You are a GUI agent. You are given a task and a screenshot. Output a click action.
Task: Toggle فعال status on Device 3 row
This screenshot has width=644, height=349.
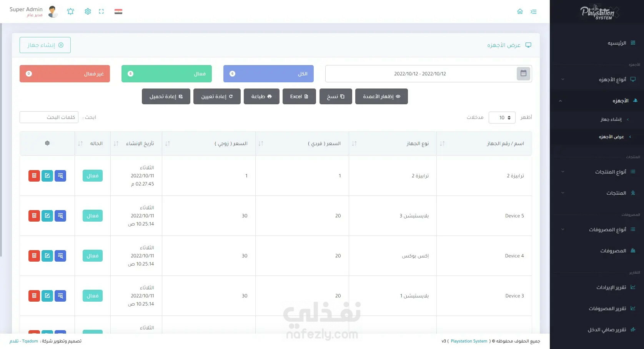click(x=93, y=296)
